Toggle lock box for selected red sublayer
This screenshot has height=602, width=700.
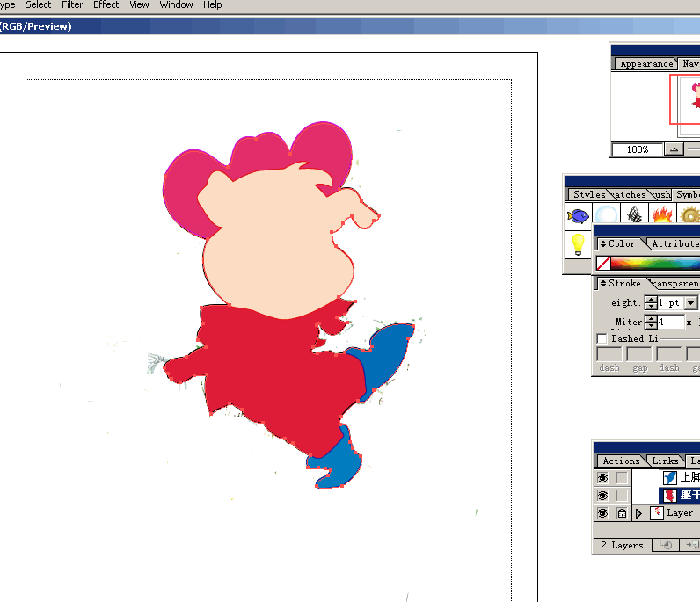click(x=622, y=496)
